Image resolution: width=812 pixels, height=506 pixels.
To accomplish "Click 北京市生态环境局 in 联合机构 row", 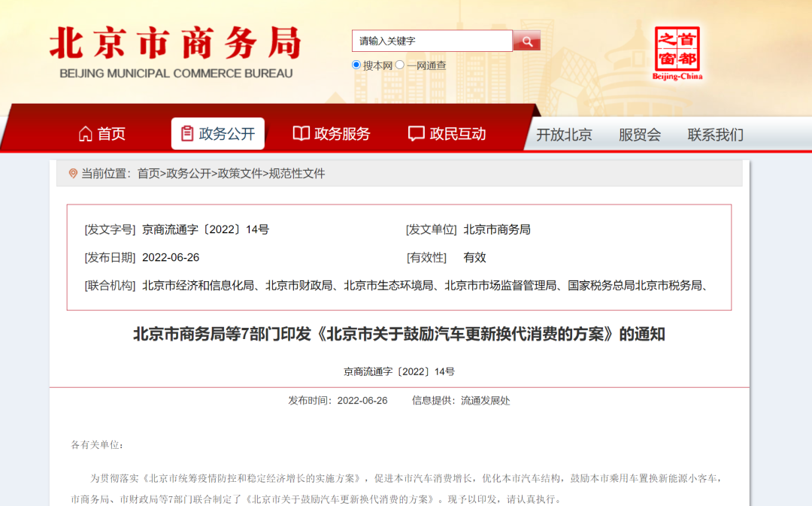I will [x=389, y=286].
